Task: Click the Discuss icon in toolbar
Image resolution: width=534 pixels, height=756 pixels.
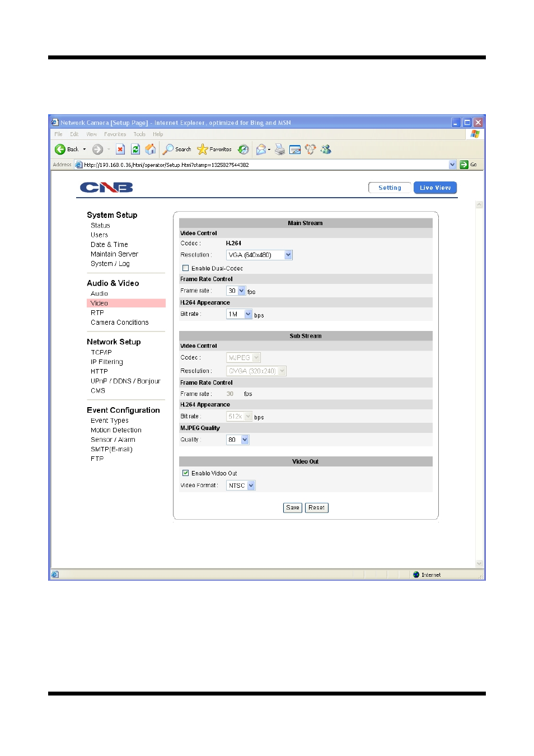Action: (x=311, y=150)
